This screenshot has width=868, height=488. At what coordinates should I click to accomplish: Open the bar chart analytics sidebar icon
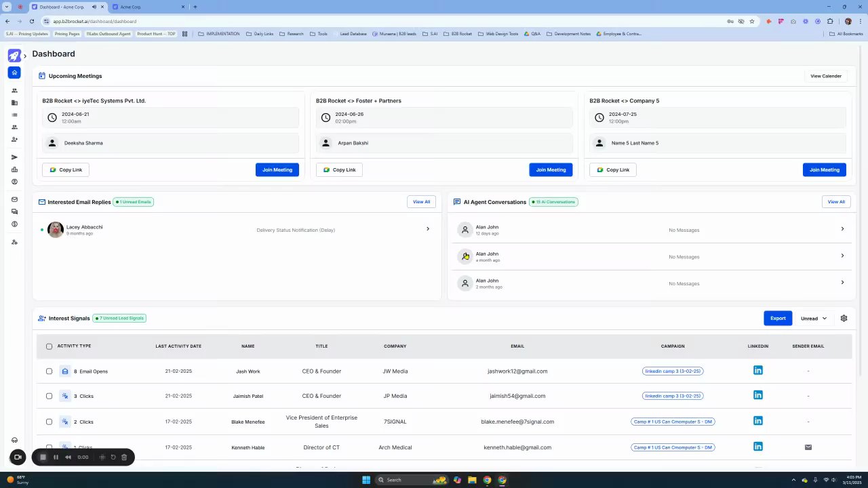click(14, 169)
